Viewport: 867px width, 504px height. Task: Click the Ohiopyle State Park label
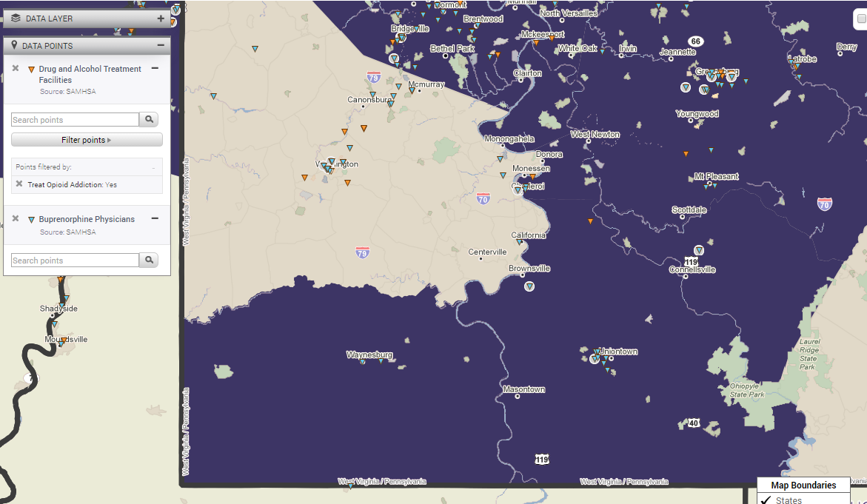747,390
